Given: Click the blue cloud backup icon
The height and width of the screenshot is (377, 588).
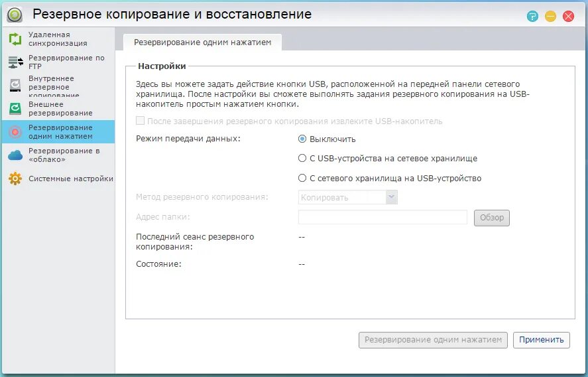Looking at the screenshot, I should [x=15, y=155].
